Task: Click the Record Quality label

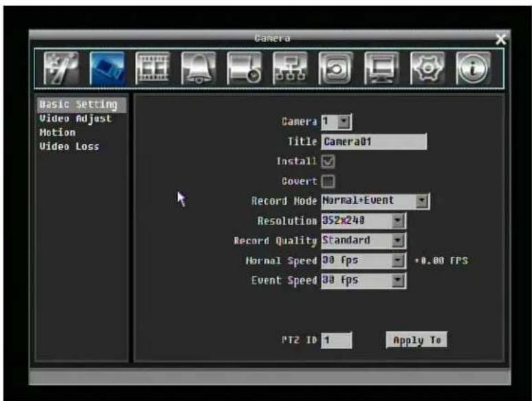Action: coord(275,241)
